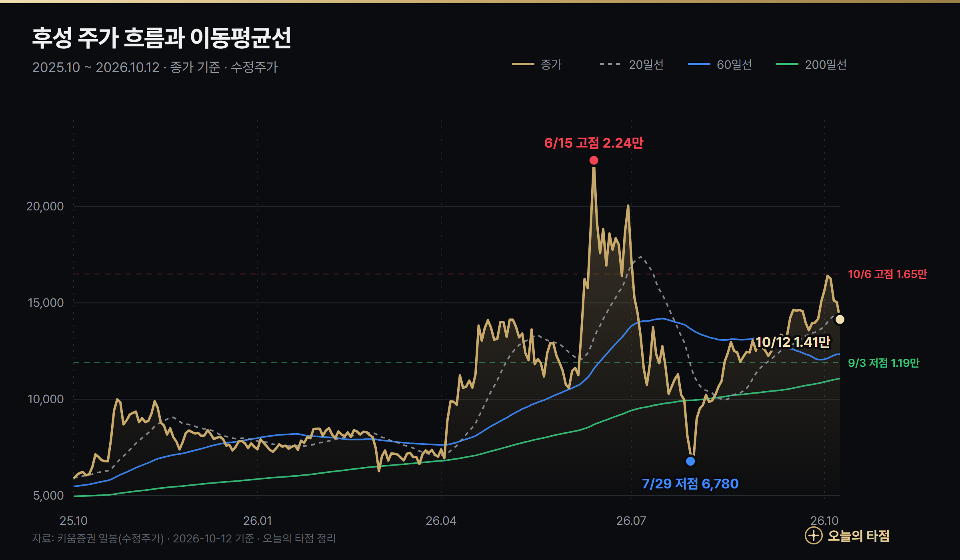Click the blue 7/29 low point marker
The width and height of the screenshot is (960, 560).
690,461
